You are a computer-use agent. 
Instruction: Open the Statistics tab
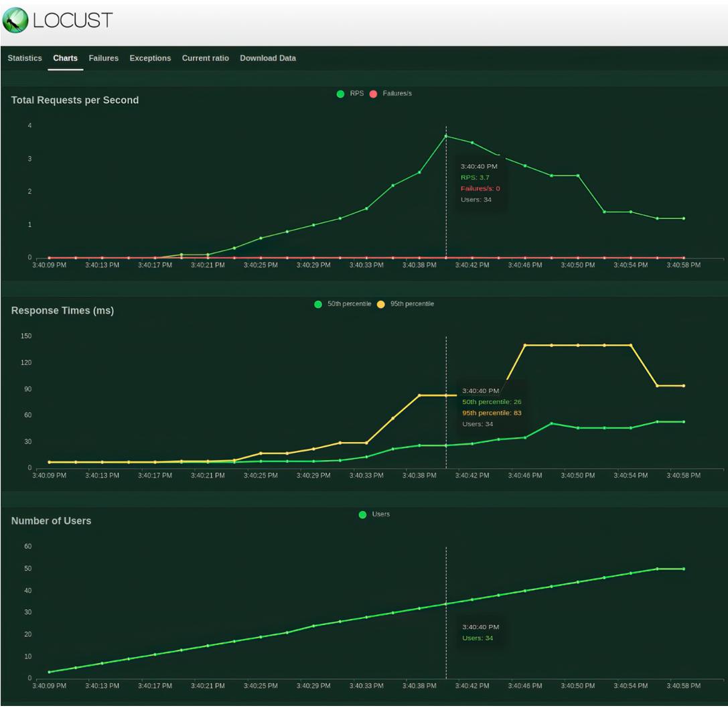coord(25,58)
